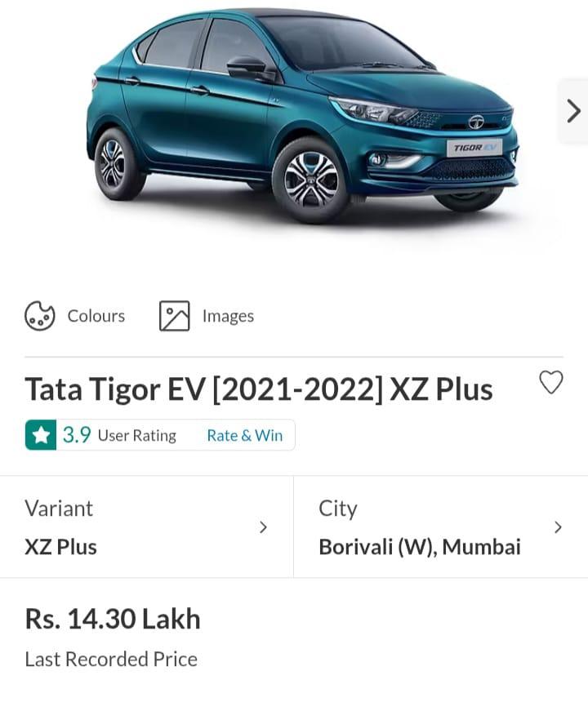The height and width of the screenshot is (702, 588).
Task: Click the User Rating text
Action: [x=137, y=436]
